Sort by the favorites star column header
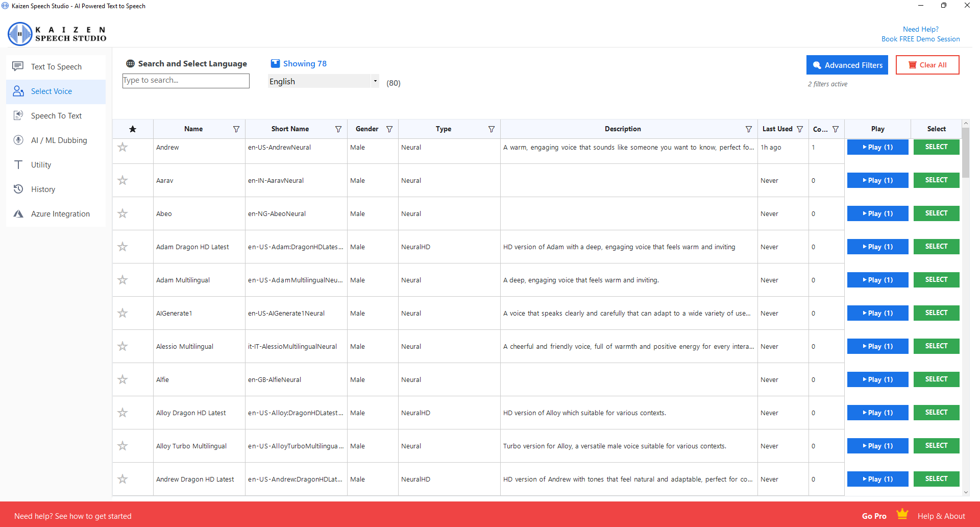 click(133, 129)
